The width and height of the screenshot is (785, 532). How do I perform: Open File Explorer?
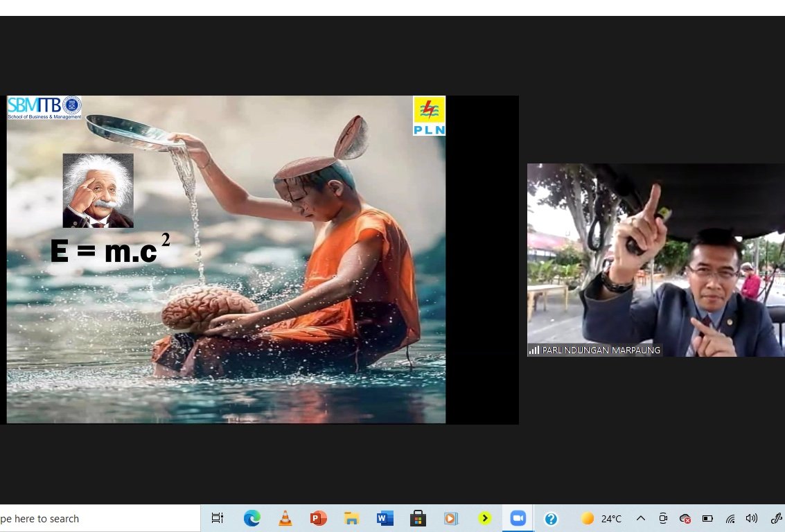click(351, 518)
